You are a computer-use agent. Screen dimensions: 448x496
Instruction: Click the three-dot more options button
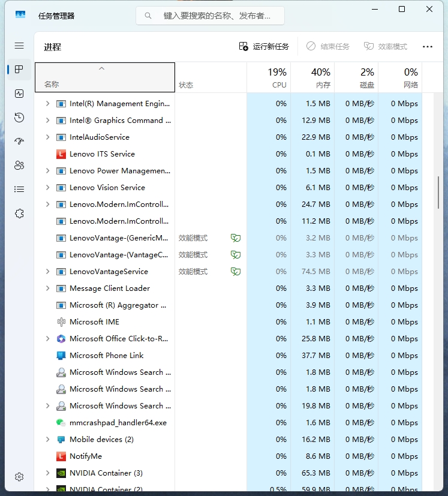428,47
